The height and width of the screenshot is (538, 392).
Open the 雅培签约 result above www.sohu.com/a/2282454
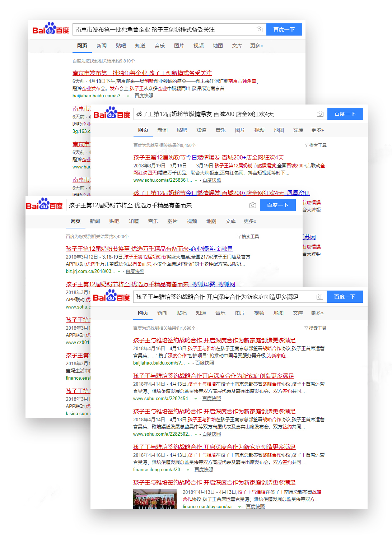point(214,376)
